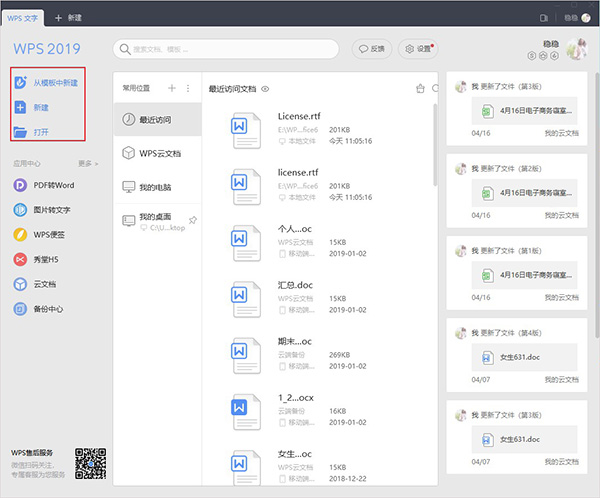
Task: Click the document search input field
Action: (x=225, y=48)
